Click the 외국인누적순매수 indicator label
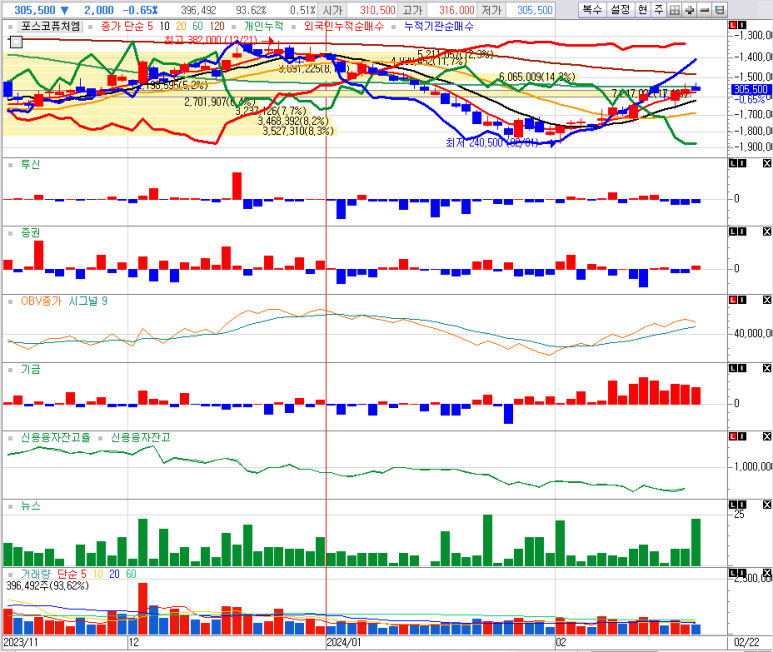Viewport: 773px width, 652px height. (x=343, y=27)
